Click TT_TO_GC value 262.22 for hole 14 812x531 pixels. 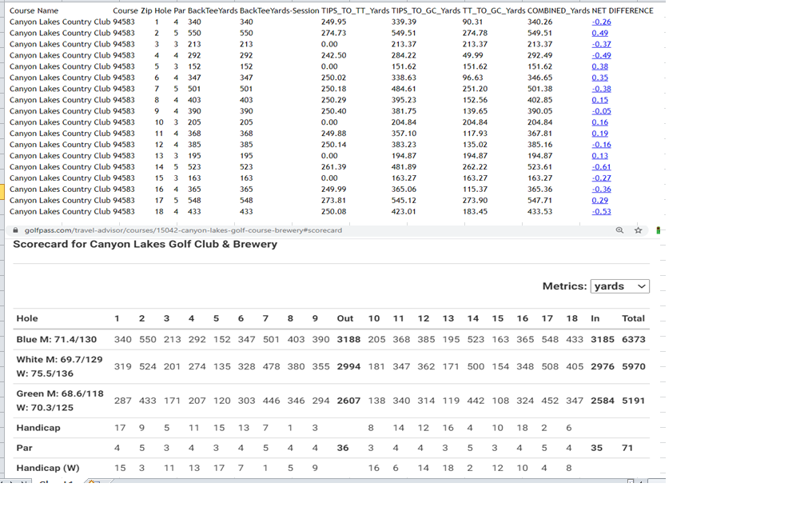[475, 167]
